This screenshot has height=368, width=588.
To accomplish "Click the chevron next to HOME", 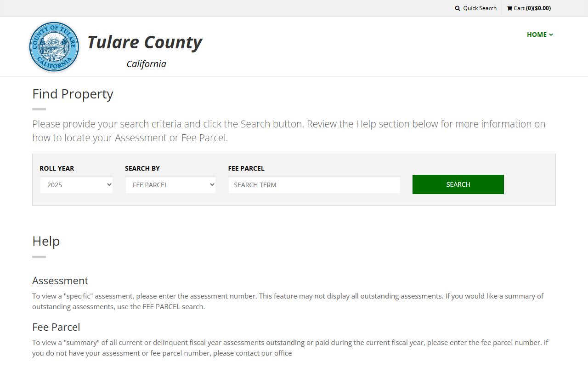I will coord(551,35).
